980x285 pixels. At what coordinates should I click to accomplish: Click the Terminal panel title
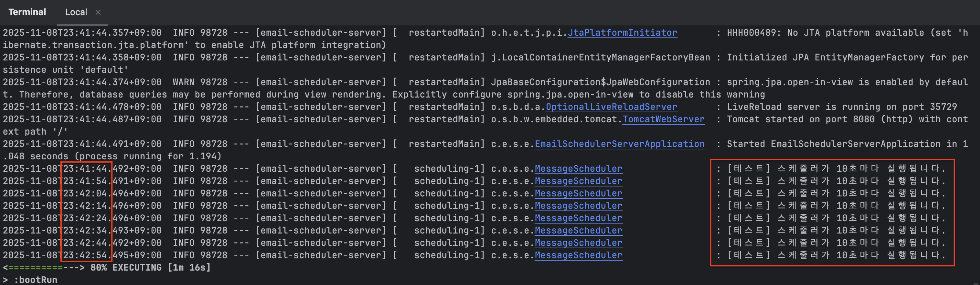coord(27,12)
